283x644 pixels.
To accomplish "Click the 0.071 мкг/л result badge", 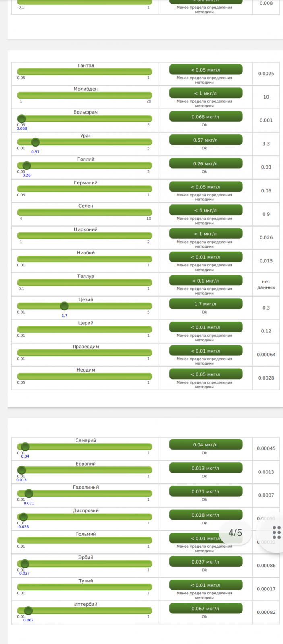I will coord(206,491).
